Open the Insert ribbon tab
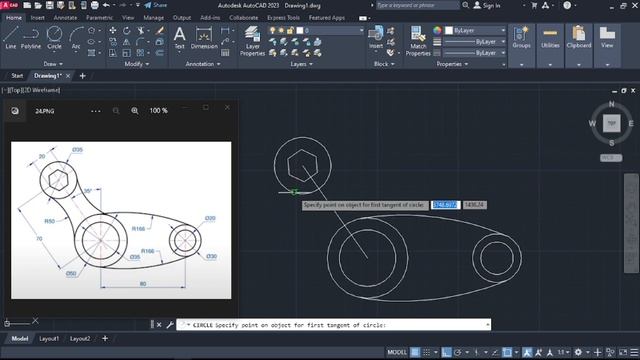 [38, 18]
